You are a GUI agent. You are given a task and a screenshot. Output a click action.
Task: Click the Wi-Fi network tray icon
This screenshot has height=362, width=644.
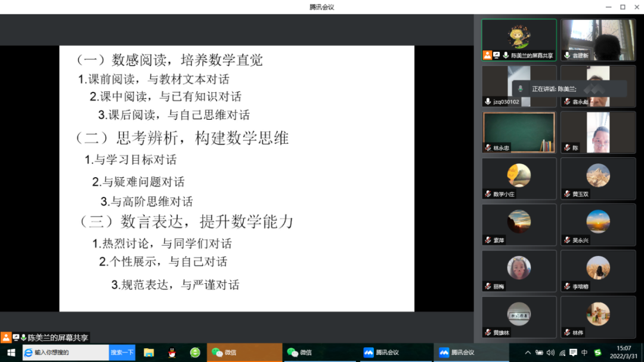(x=561, y=352)
